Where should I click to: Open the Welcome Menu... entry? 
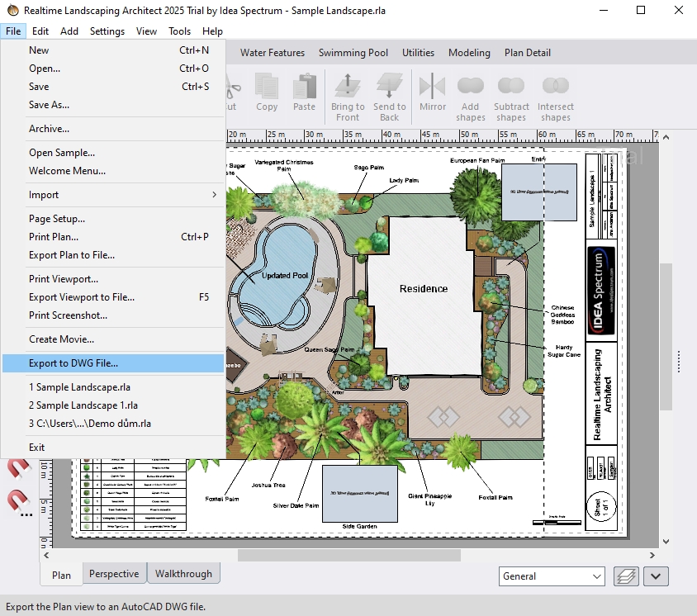pyautogui.click(x=113, y=171)
